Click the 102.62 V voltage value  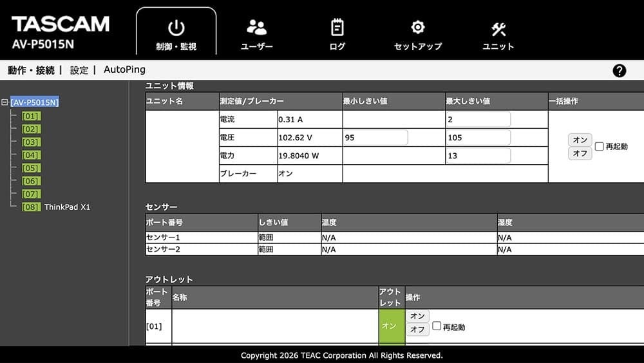point(296,138)
